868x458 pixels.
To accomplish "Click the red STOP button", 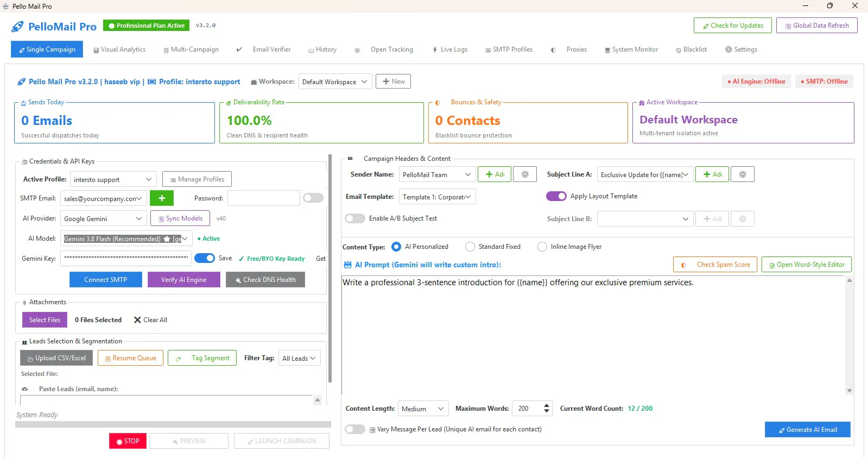I will coord(128,441).
